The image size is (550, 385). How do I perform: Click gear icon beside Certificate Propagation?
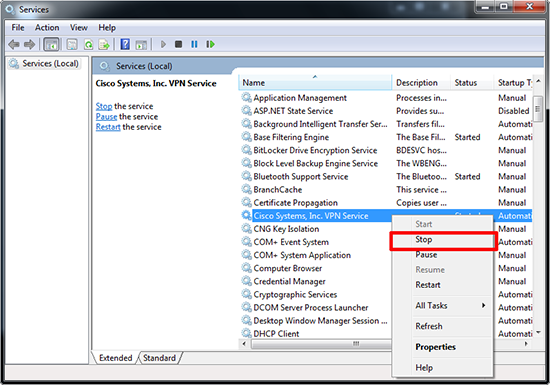[247, 202]
